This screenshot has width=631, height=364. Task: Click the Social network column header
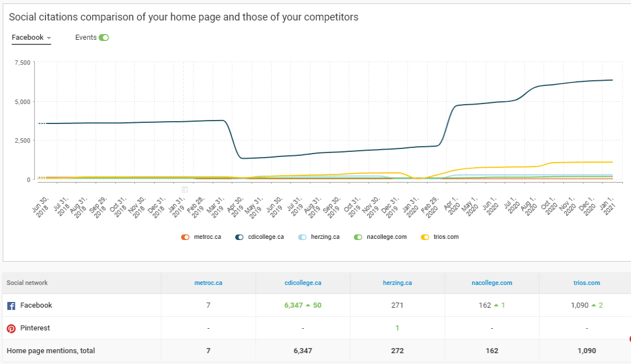tap(27, 283)
